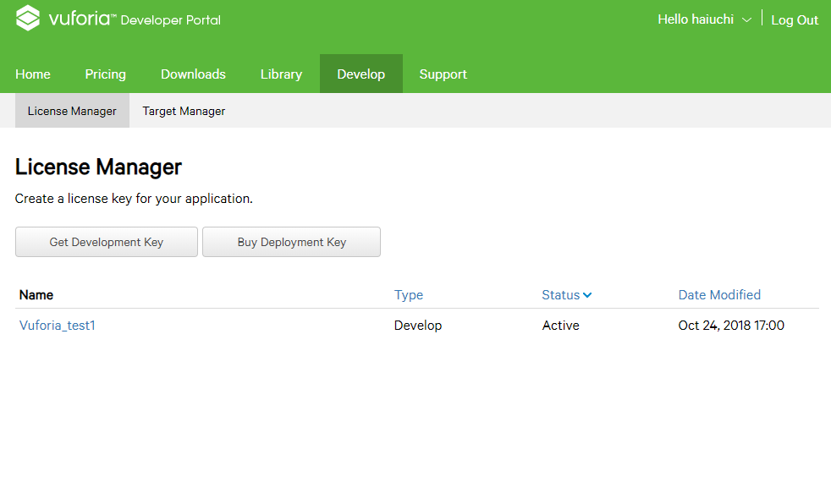Switch to the License Manager tab

[x=72, y=111]
